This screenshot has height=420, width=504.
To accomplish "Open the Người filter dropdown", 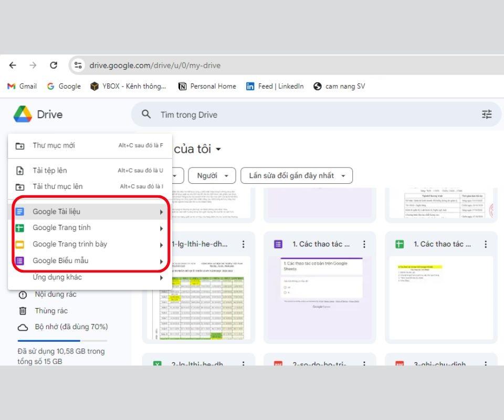I will coord(212,175).
